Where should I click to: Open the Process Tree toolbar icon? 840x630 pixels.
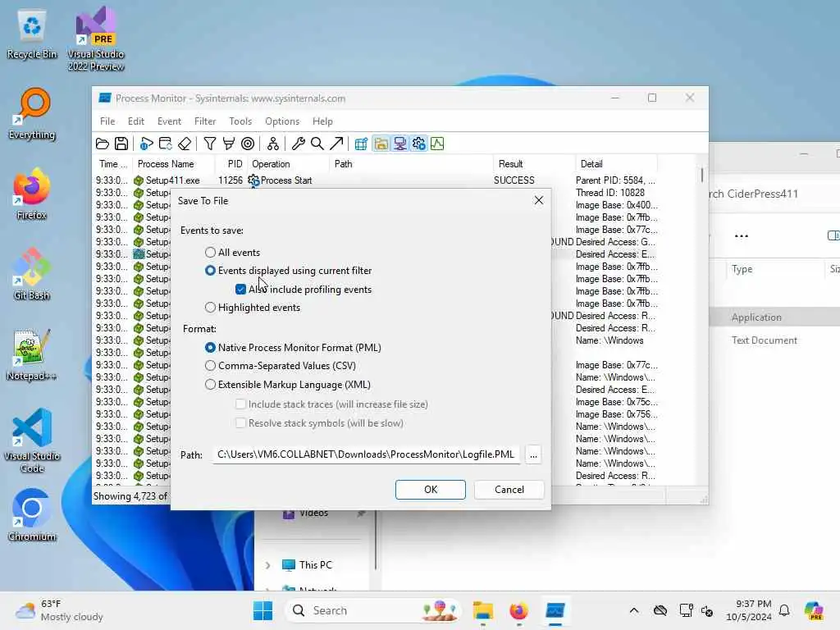point(272,144)
